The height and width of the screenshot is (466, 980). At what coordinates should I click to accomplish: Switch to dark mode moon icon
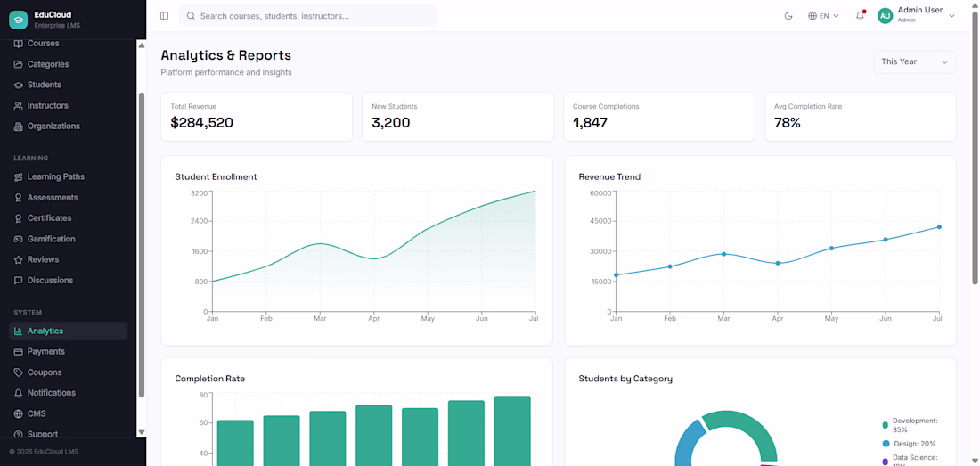788,16
